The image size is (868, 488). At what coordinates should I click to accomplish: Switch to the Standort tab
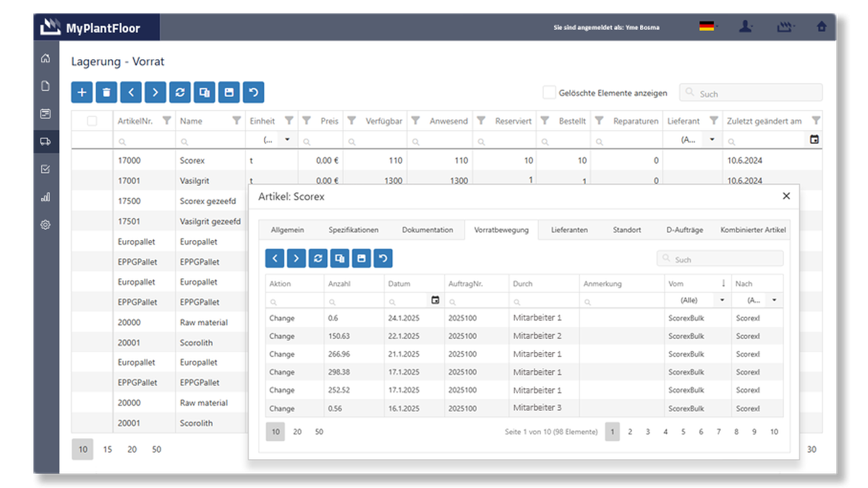pos(627,230)
